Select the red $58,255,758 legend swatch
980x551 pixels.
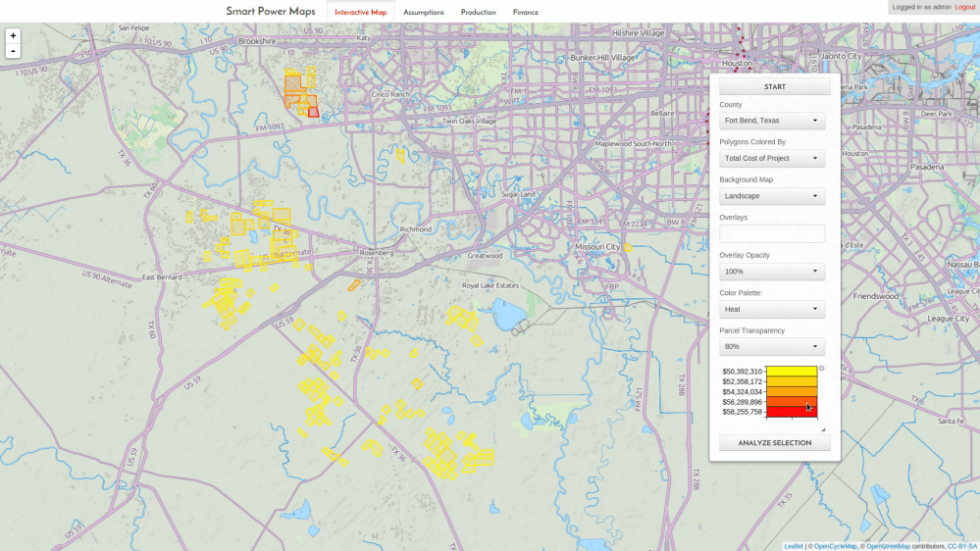(792, 412)
